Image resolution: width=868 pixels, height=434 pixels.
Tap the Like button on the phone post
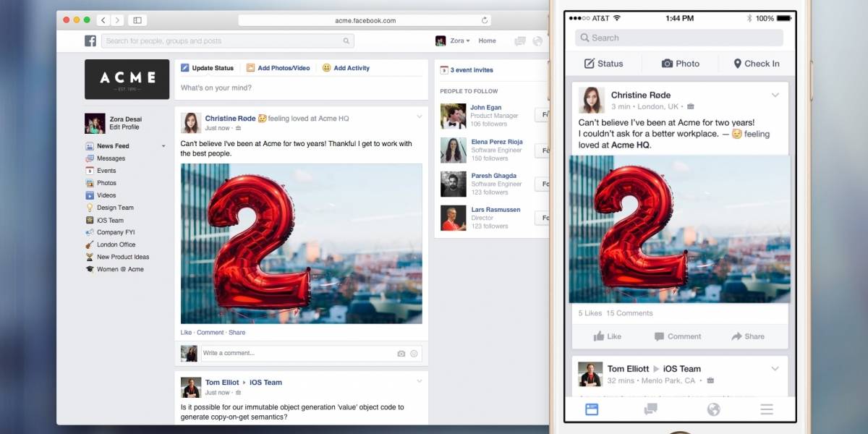607,336
